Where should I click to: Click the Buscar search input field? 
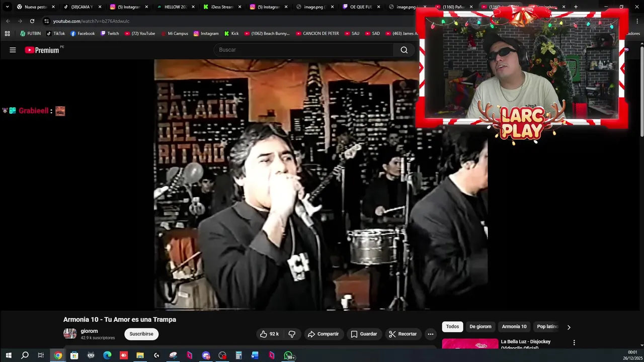[304, 50]
